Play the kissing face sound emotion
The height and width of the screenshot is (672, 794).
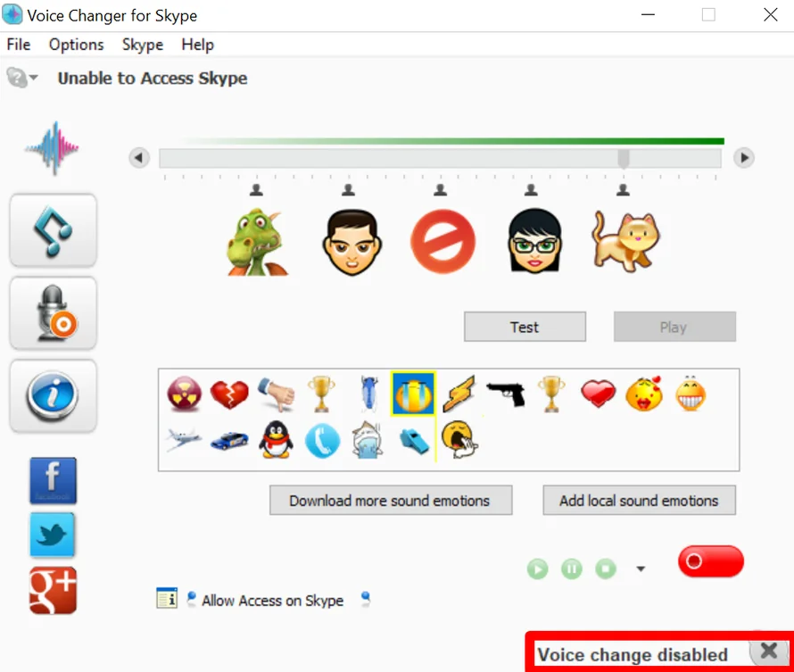point(644,394)
